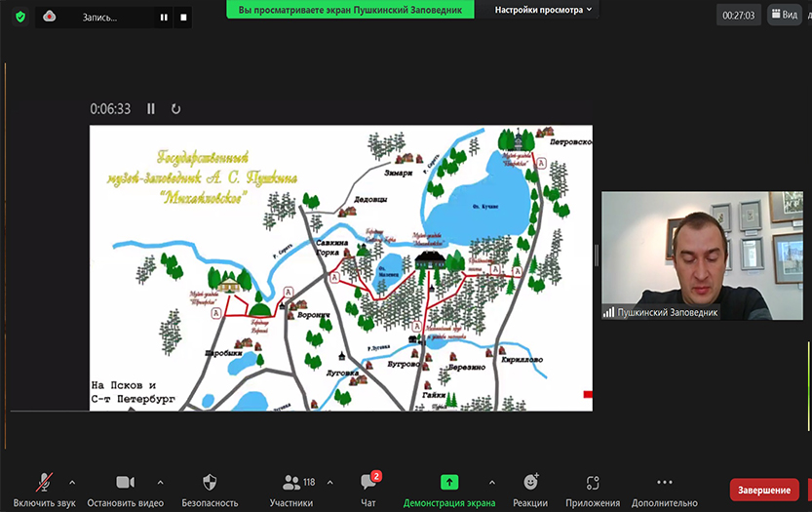This screenshot has width=812, height=512.
Task: Open the Вид layout menu
Action: click(783, 15)
